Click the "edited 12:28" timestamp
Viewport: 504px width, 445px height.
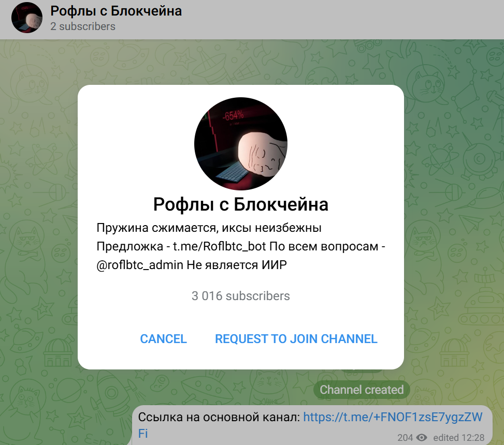(458, 438)
